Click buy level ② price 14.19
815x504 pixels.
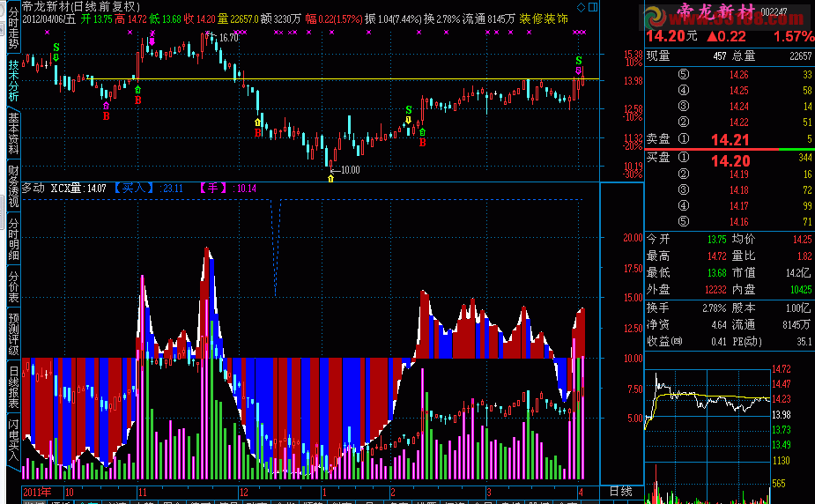[738, 174]
